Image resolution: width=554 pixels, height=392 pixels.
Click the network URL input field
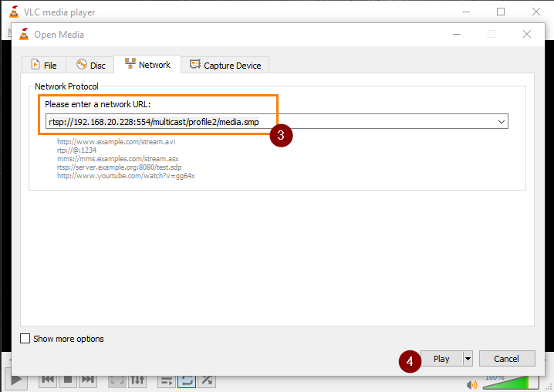pyautogui.click(x=277, y=122)
